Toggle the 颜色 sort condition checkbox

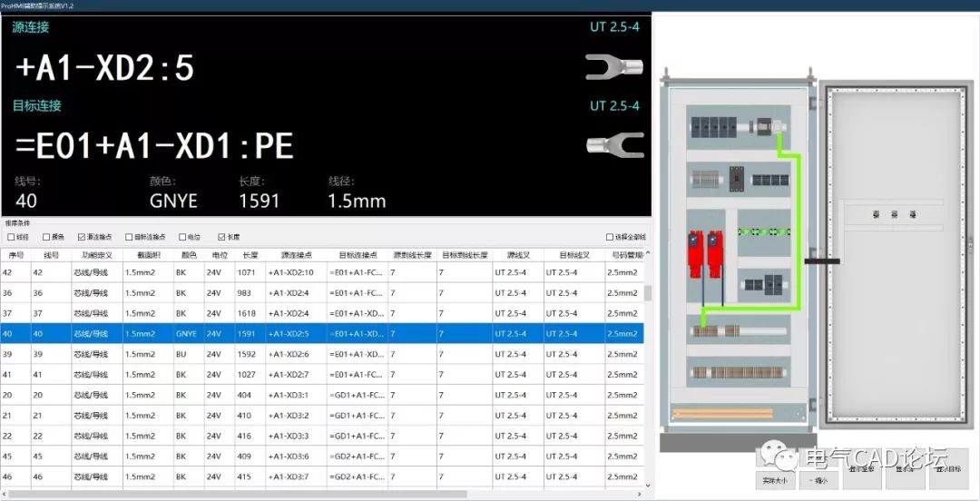coord(45,237)
